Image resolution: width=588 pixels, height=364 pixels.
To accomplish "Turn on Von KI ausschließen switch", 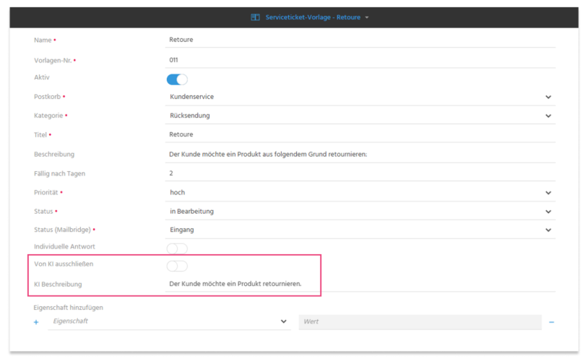I will (x=177, y=266).
